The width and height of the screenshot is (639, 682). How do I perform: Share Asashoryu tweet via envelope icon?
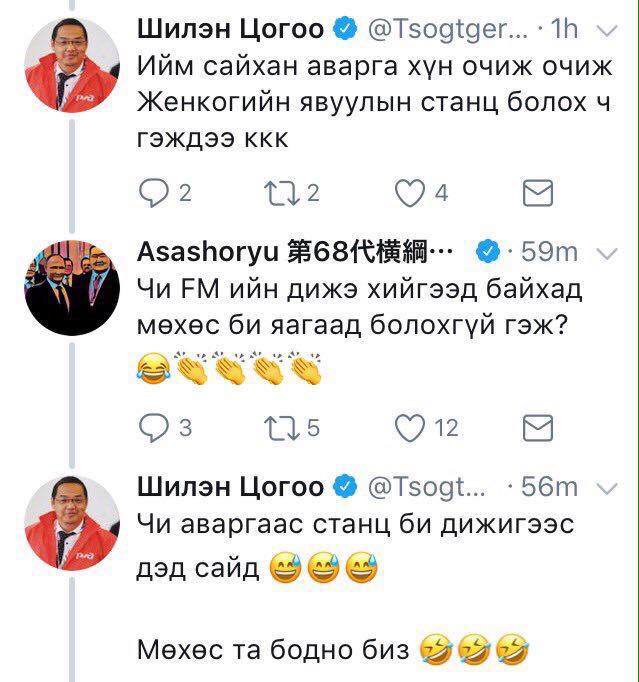538,428
